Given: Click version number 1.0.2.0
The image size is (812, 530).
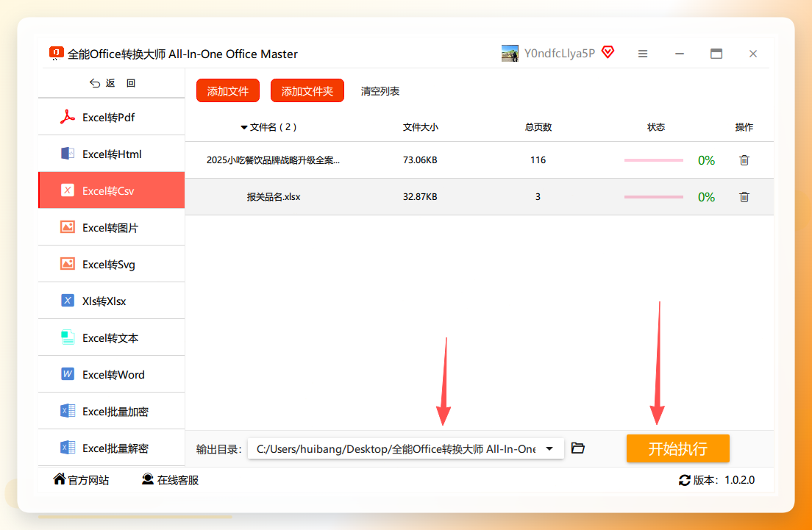Looking at the screenshot, I should (739, 480).
